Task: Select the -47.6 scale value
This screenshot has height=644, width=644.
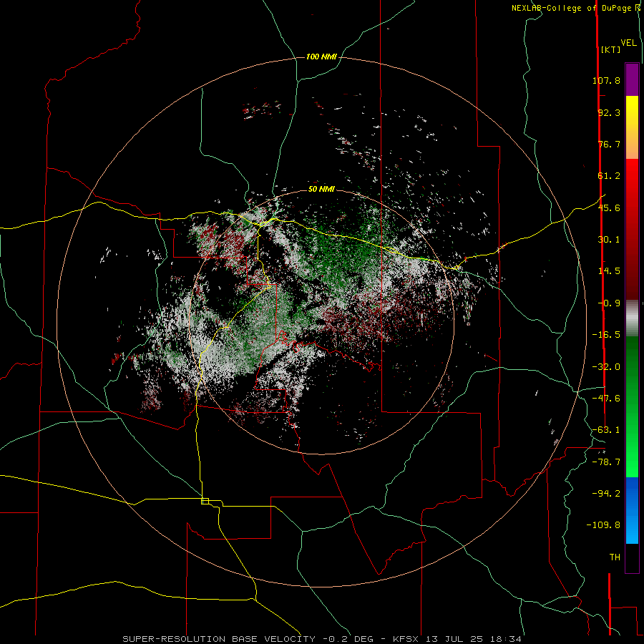Action: 606,399
